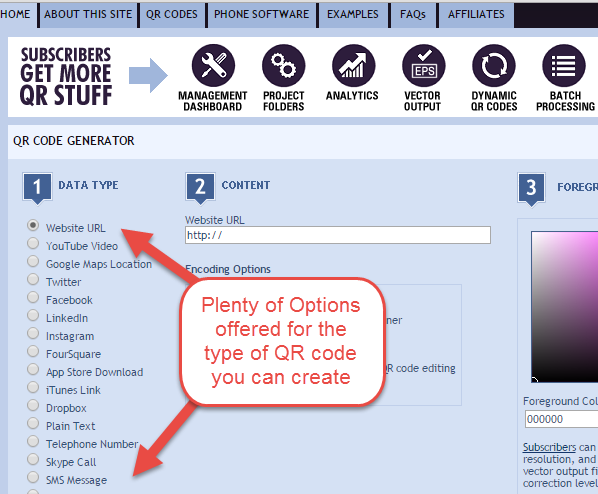
Task: Switch to the QR CODES tab
Action: 172,14
